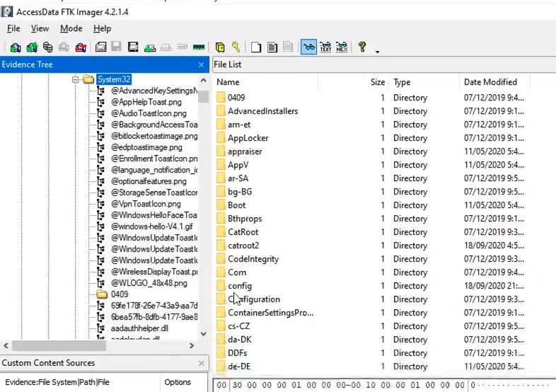Image resolution: width=556 pixels, height=392 pixels.
Task: Click Remove All Evidence Items icon
Action: [x=81, y=47]
